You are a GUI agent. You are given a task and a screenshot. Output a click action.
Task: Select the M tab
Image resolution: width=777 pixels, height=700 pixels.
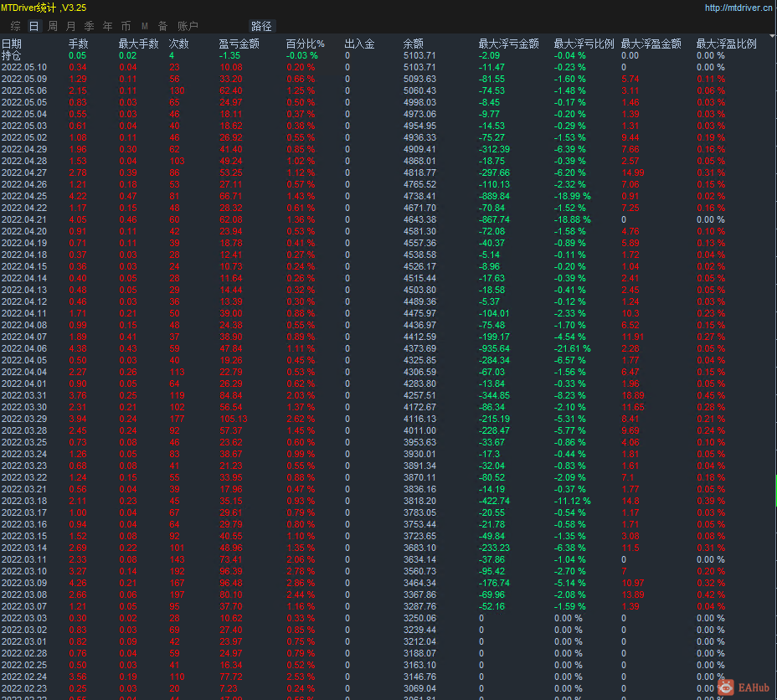tap(144, 26)
